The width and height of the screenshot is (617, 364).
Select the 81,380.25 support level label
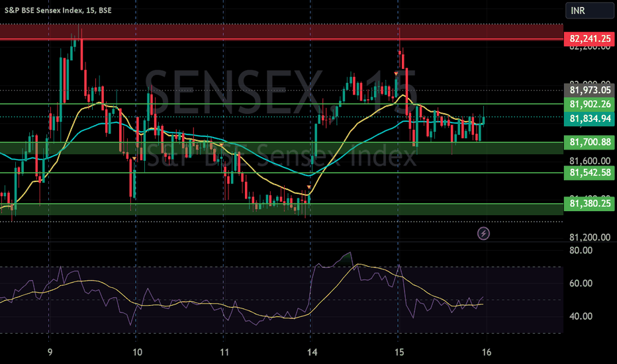pos(589,203)
